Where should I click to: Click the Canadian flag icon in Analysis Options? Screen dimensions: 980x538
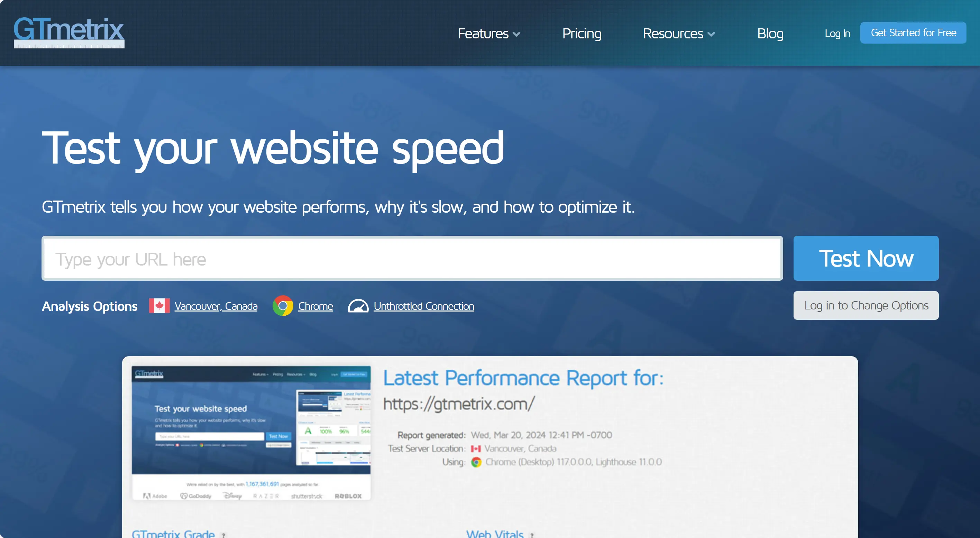pos(159,306)
